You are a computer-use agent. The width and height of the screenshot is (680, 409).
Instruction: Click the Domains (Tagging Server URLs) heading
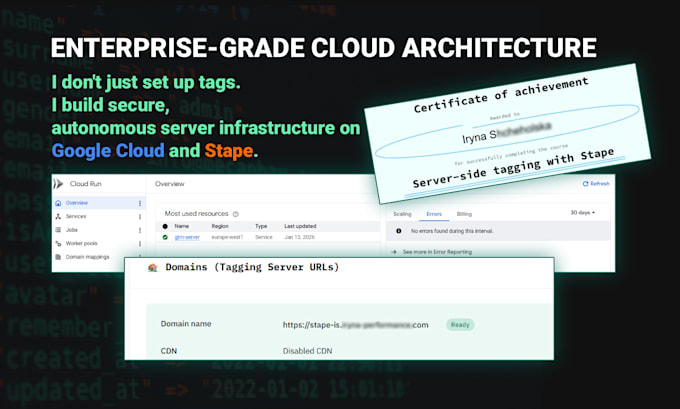click(252, 267)
